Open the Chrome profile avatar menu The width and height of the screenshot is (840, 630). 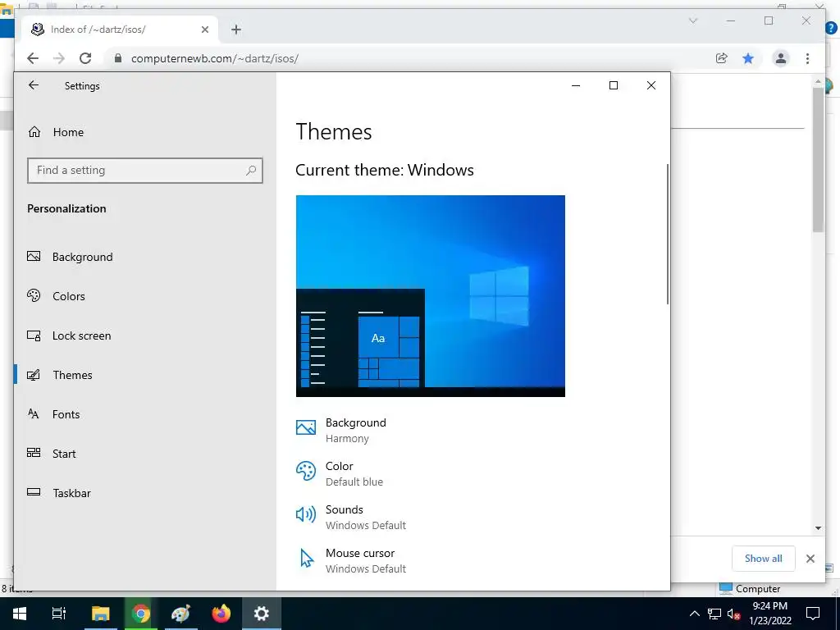[781, 58]
